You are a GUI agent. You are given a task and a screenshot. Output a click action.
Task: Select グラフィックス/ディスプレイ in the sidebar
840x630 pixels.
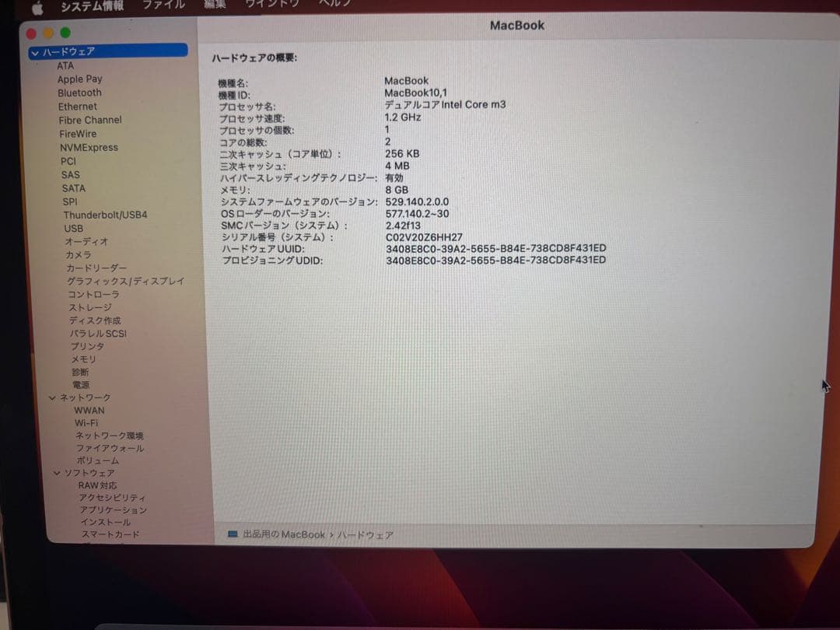point(124,281)
